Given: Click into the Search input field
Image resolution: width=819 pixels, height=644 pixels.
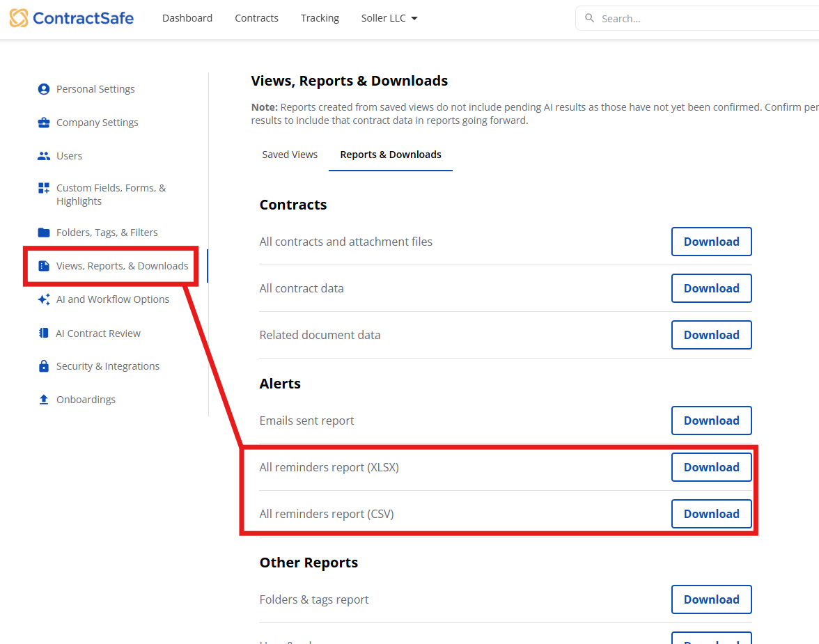Looking at the screenshot, I should click(696, 19).
